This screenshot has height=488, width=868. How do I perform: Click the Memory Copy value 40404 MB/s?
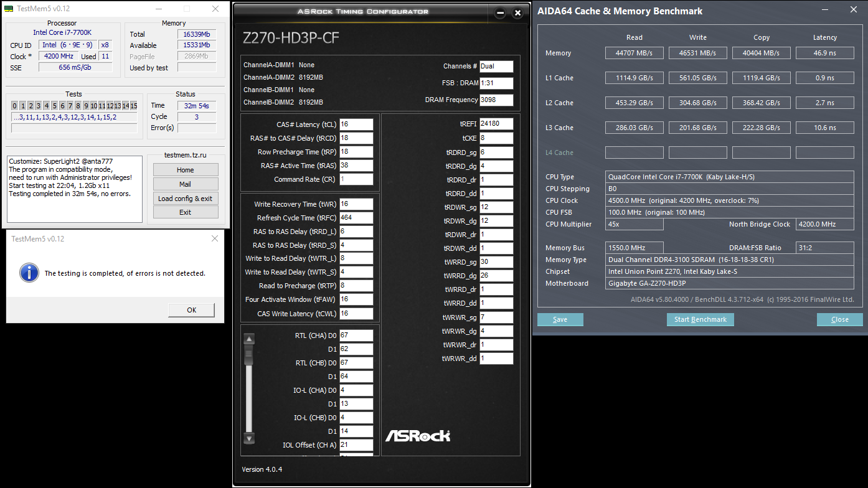point(762,53)
